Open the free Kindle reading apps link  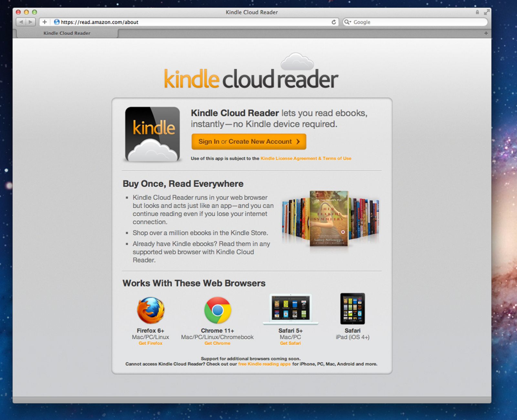264,364
